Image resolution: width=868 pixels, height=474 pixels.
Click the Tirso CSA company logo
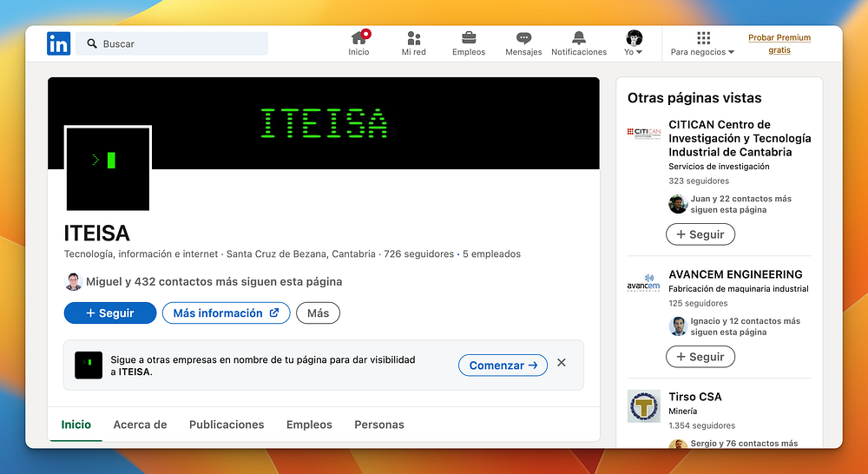[644, 406]
